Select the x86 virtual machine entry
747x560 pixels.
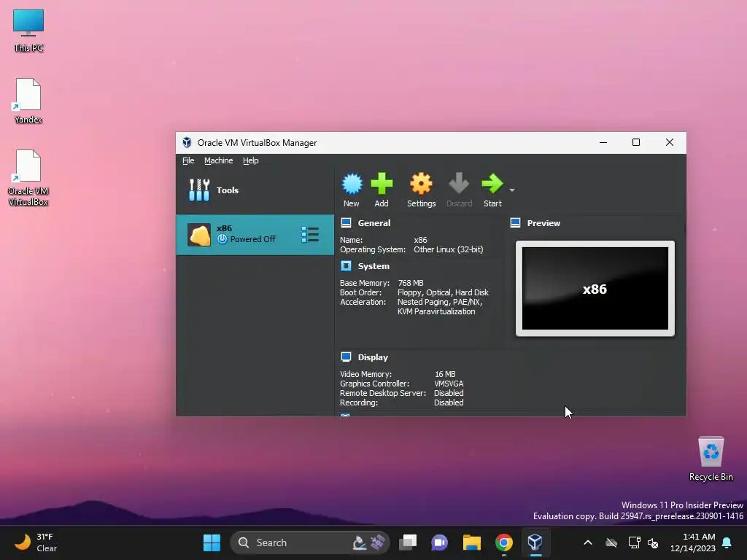pyautogui.click(x=255, y=235)
